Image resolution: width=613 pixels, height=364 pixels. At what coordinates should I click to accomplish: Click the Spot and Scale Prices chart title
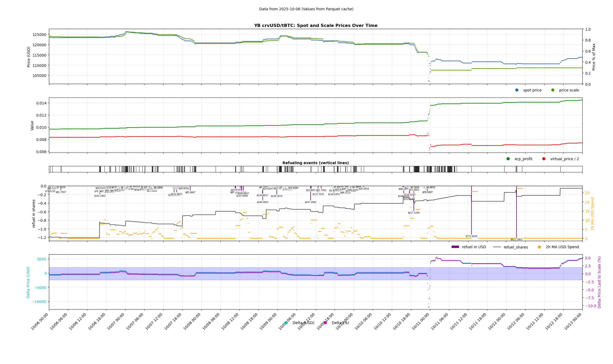click(316, 26)
